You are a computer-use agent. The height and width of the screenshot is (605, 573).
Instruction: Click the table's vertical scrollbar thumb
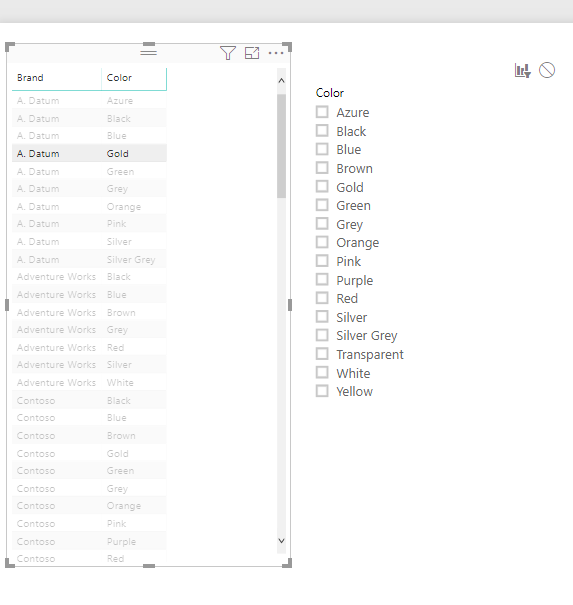[281, 146]
